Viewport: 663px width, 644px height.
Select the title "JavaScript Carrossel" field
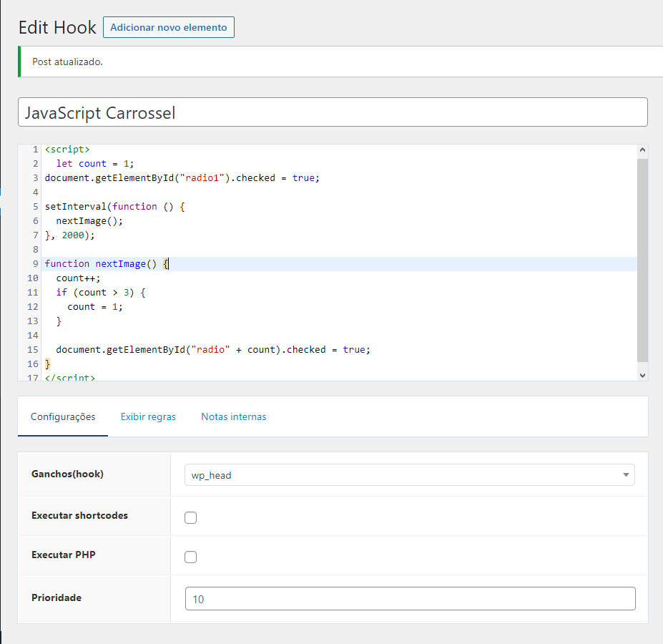tap(333, 112)
